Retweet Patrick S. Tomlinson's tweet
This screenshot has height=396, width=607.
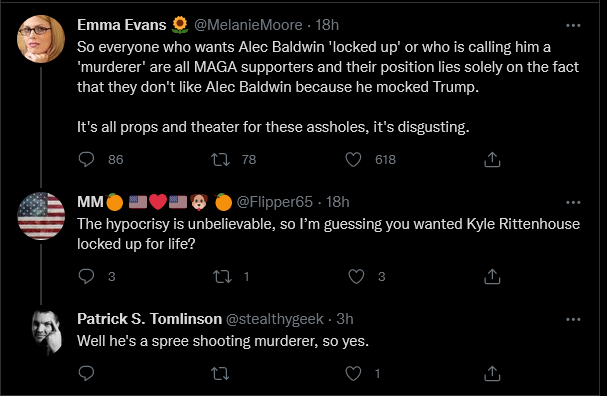point(220,373)
